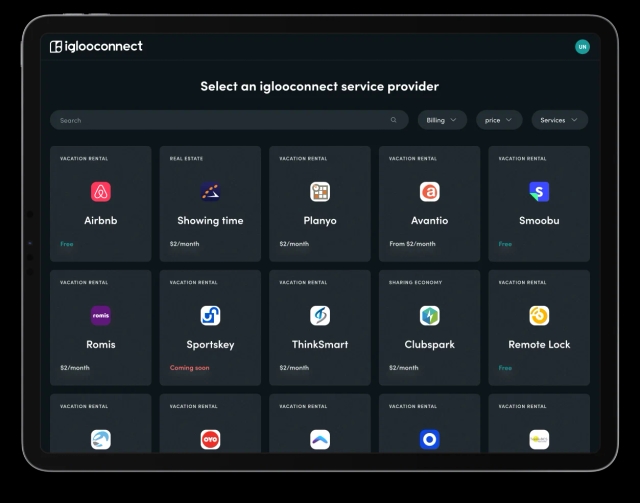Select the purple-blue arch icon in third row
The image size is (640, 503).
[320, 440]
